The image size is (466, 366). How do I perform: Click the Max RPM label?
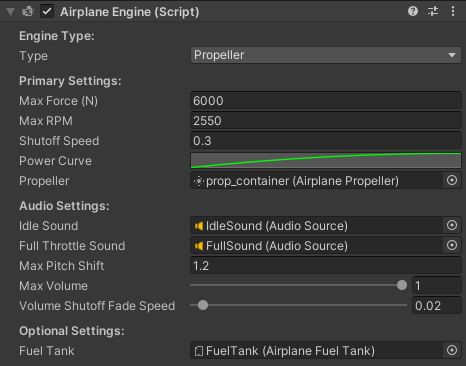(46, 121)
